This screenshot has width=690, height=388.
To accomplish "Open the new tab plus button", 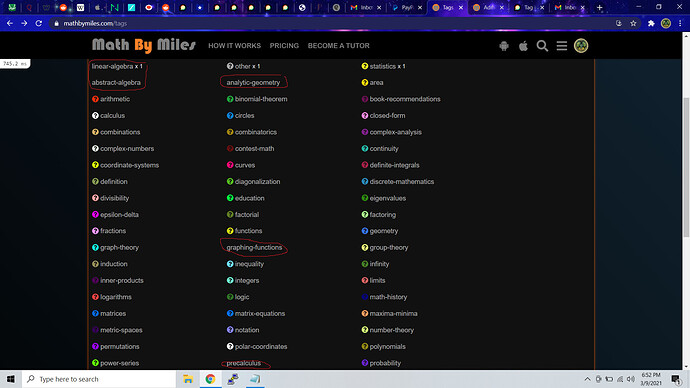I will click(599, 7).
